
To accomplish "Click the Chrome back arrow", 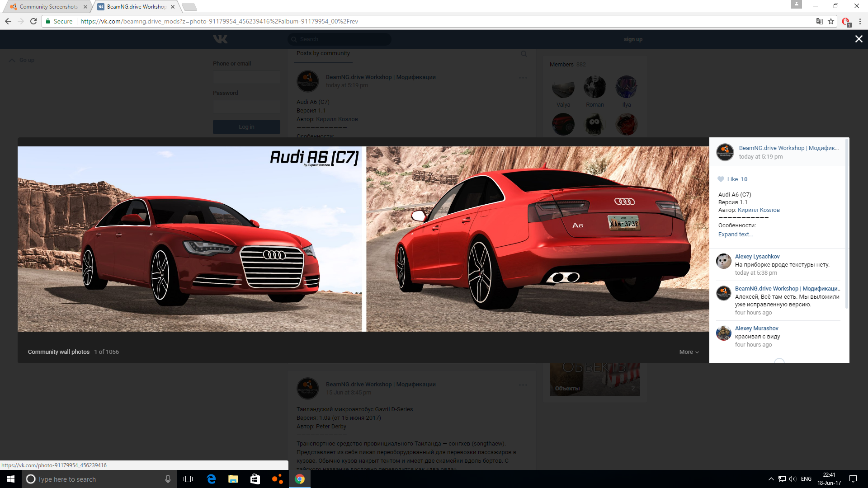I will click(x=8, y=21).
